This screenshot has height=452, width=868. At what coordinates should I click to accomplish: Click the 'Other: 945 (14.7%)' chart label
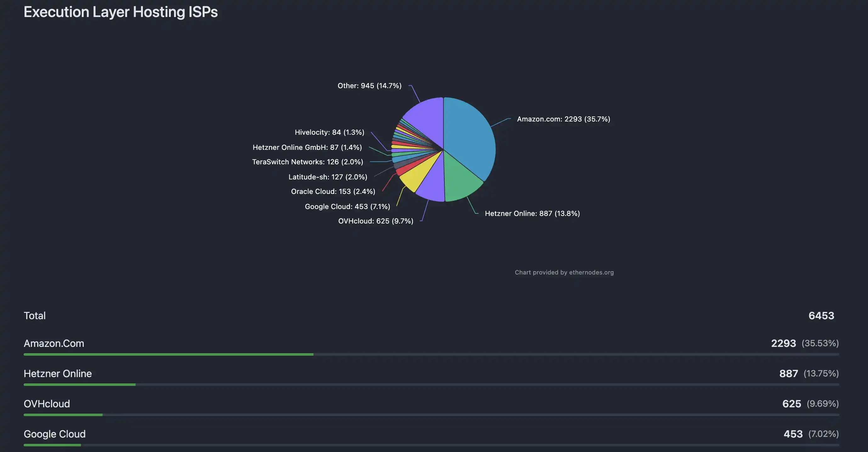tap(369, 86)
